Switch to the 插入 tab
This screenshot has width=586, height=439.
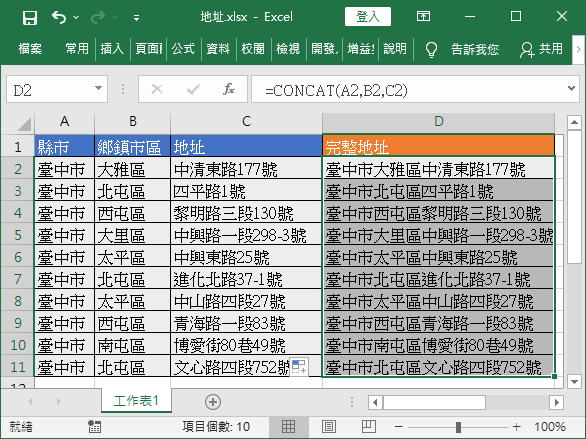(x=112, y=49)
